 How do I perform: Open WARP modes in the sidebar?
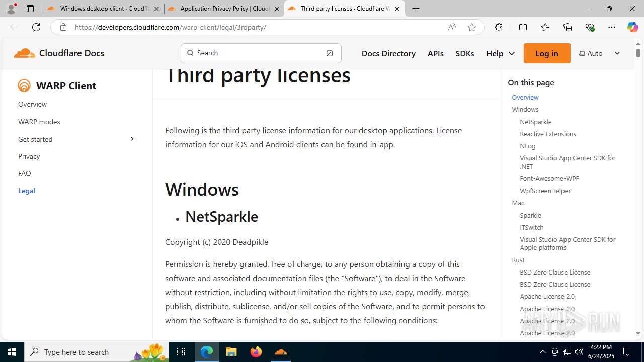click(39, 122)
